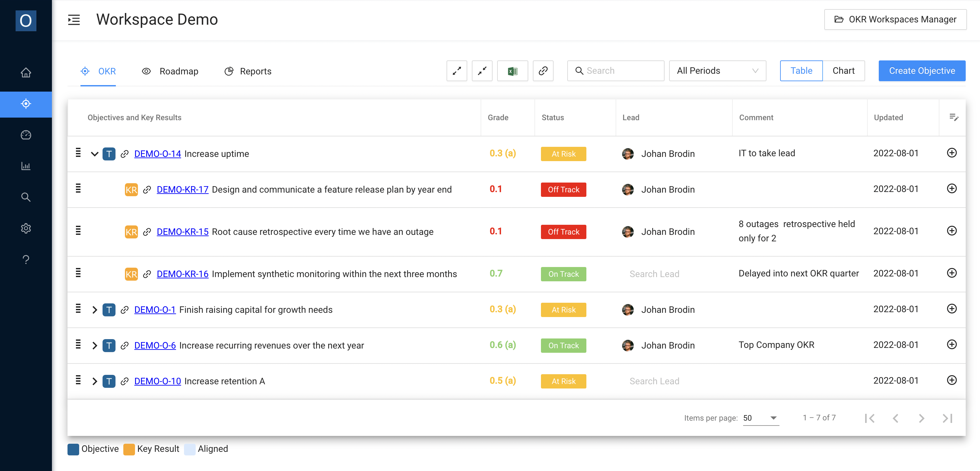Click Create Objective button

[922, 71]
